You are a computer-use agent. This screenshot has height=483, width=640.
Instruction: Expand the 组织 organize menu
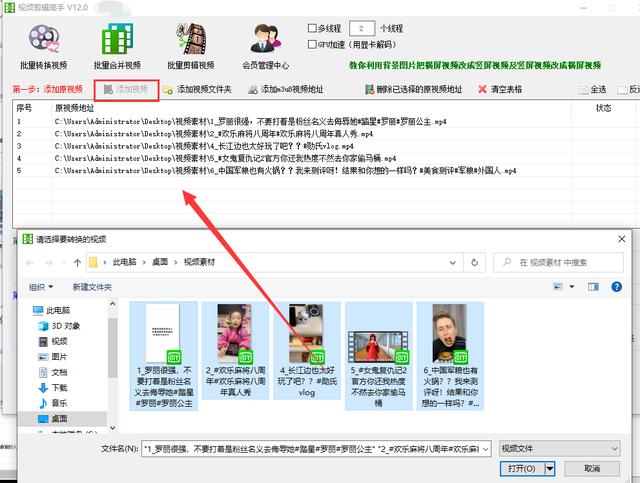click(x=40, y=286)
